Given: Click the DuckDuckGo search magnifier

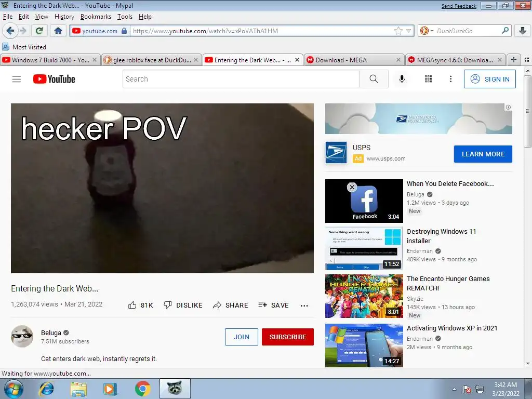Looking at the screenshot, I should point(505,31).
